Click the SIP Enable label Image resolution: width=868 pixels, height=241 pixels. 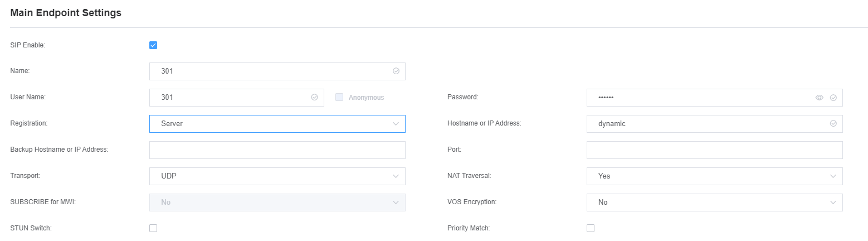point(28,45)
